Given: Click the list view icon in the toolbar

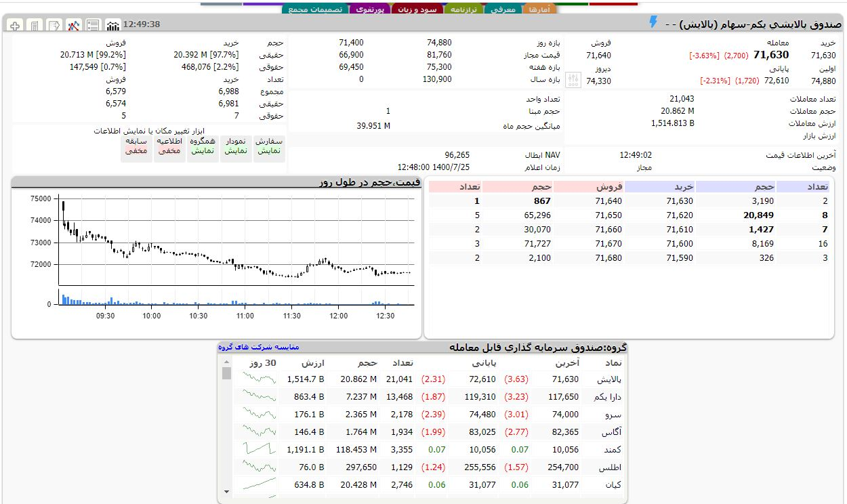Looking at the screenshot, I should pyautogui.click(x=93, y=26).
